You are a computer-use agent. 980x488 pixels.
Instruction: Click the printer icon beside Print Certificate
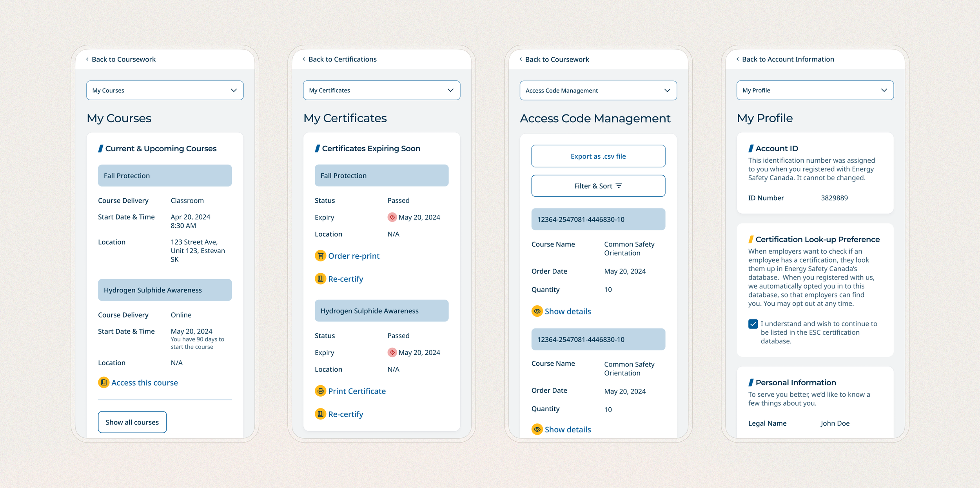pos(320,391)
